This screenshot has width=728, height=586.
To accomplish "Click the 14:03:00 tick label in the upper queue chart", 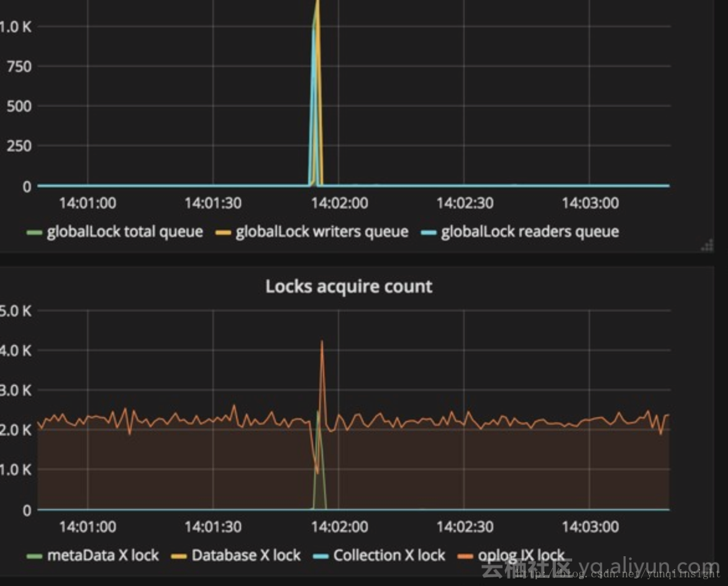I will 590,203.
